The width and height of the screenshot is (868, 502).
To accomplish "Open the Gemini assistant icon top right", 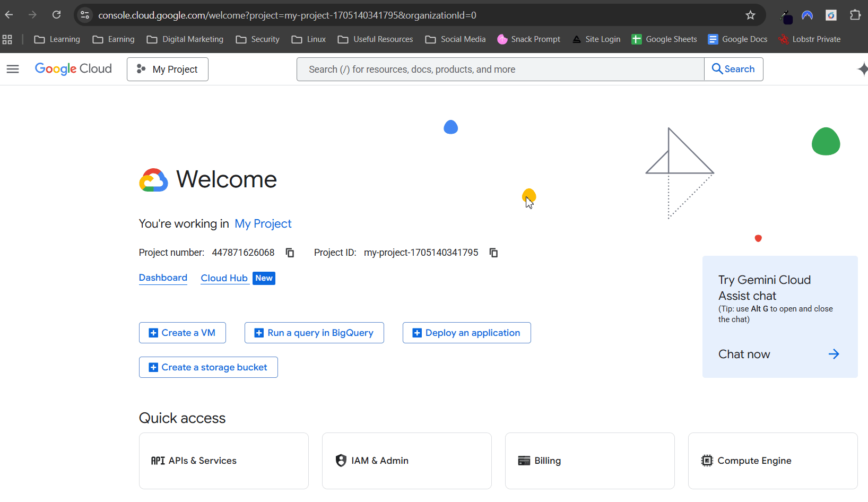I will click(863, 69).
